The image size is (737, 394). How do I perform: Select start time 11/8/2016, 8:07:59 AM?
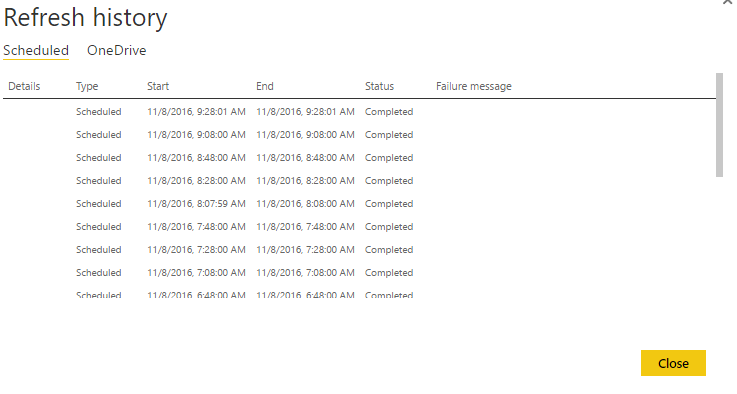point(196,204)
